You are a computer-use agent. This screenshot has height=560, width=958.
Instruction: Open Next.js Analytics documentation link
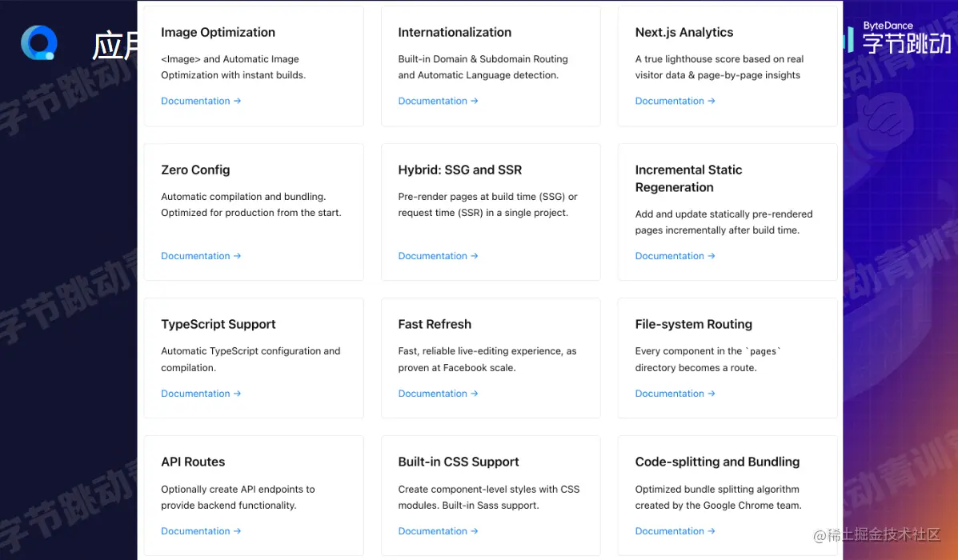675,101
